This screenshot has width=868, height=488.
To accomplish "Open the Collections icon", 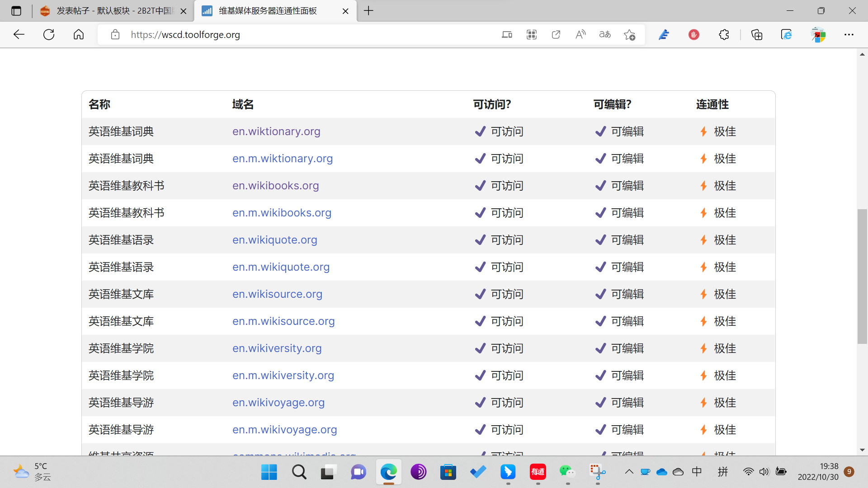I will click(757, 34).
